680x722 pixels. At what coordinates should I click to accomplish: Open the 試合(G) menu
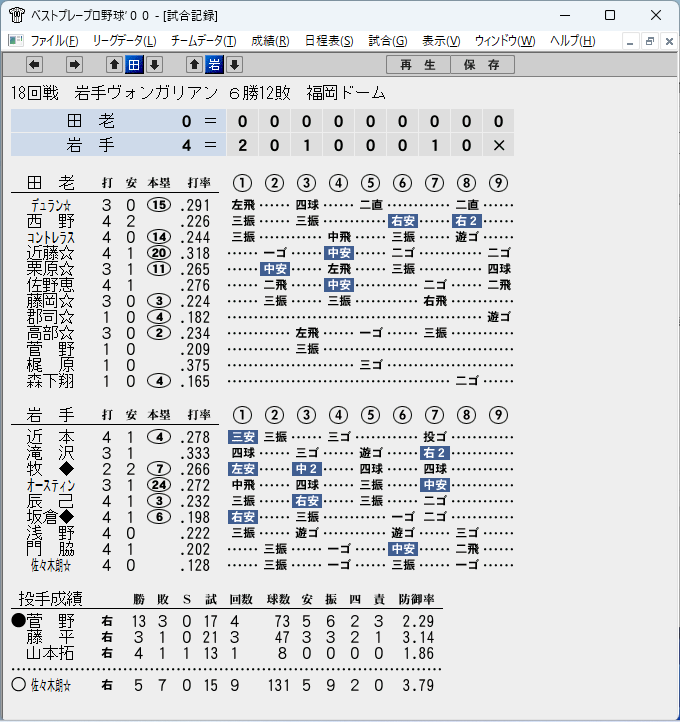pos(388,41)
